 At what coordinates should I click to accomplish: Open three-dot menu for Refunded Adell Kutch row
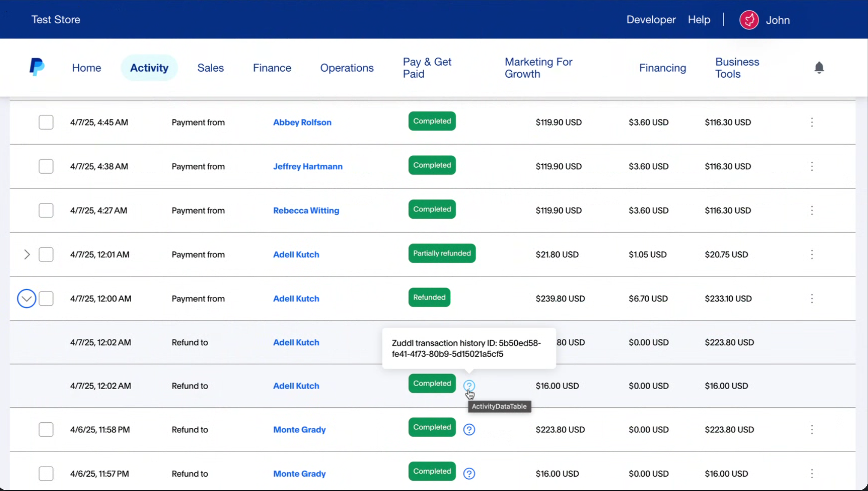(x=812, y=298)
